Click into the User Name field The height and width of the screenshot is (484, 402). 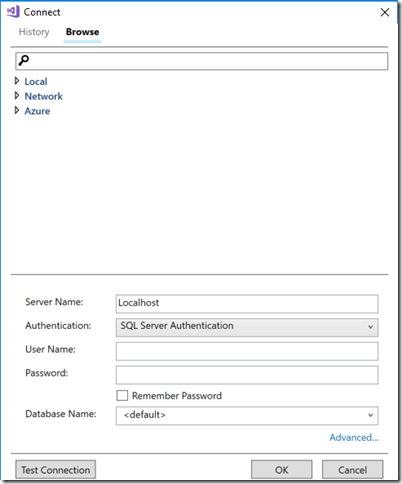[x=247, y=351]
